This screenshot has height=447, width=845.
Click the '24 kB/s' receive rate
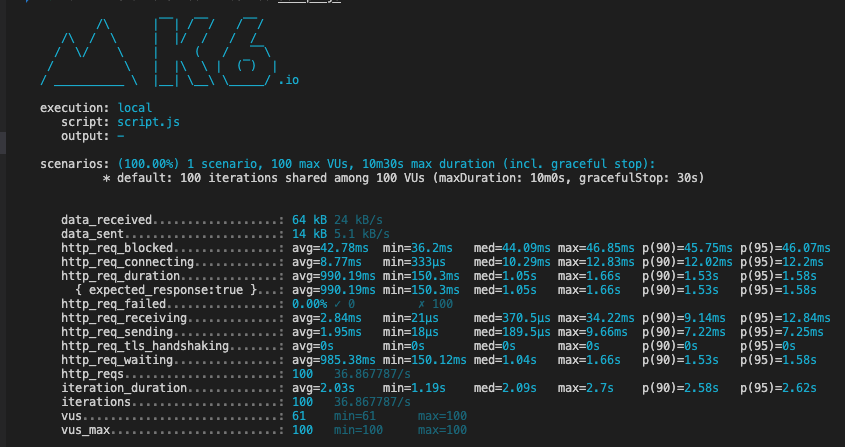tap(358, 220)
